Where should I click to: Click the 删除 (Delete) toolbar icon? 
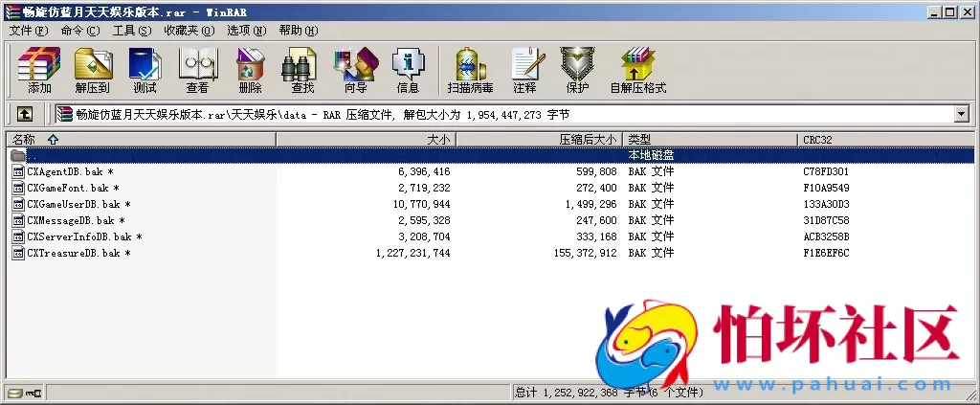250,69
